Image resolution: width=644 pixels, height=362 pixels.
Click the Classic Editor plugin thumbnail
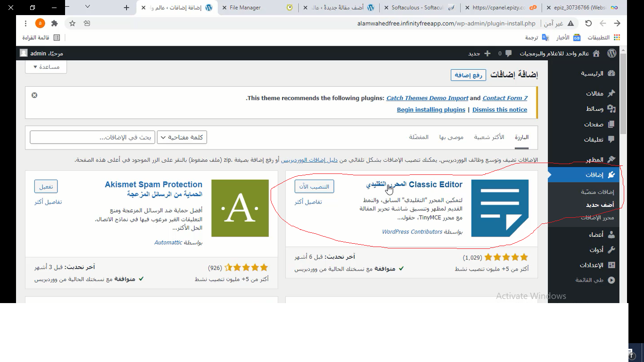pos(500,208)
